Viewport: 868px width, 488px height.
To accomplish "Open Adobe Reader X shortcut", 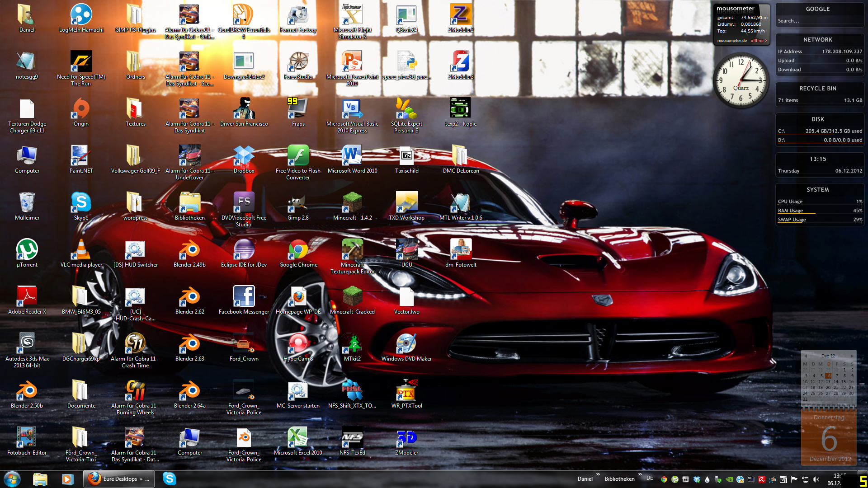I will coord(27,300).
